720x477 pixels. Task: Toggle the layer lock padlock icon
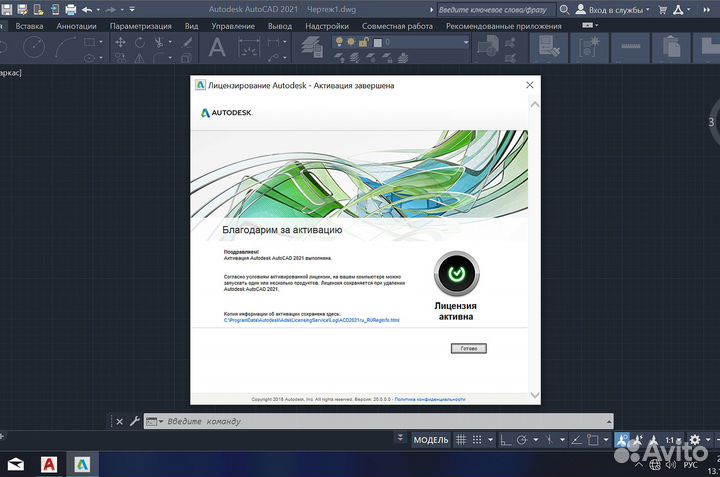coord(364,43)
